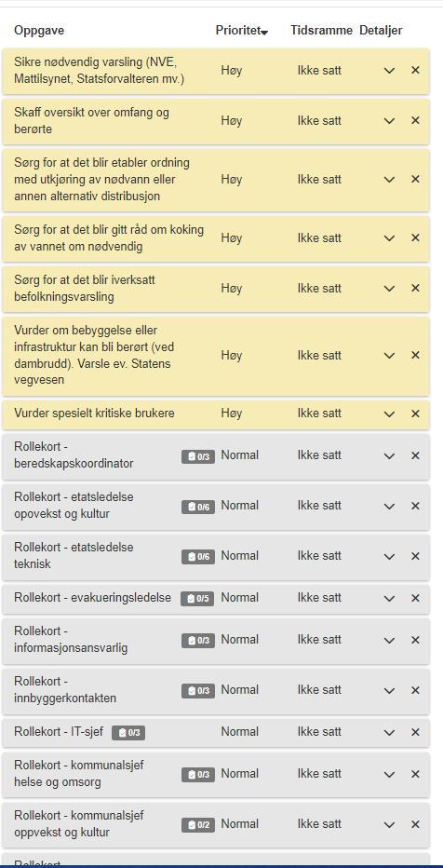Click 'Ikke satt' timeframe for evakueringsledelse
Viewport: 443px width, 868px height.
[x=319, y=598]
